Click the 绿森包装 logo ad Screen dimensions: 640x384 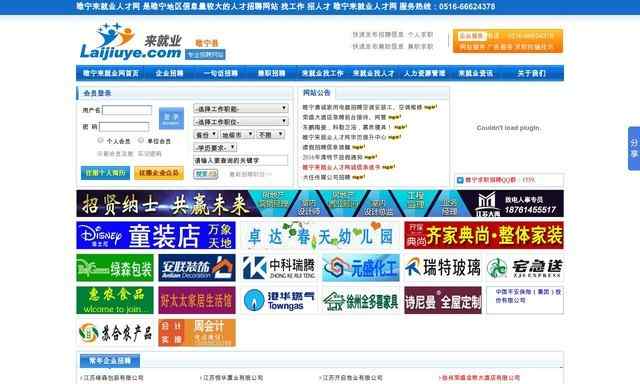click(x=115, y=268)
